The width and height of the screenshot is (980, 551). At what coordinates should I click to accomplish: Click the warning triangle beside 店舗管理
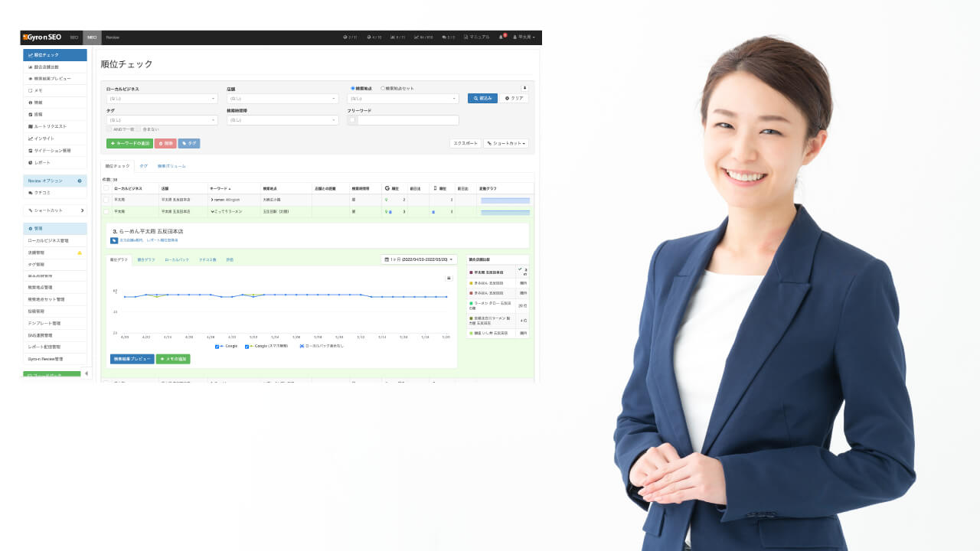[80, 253]
